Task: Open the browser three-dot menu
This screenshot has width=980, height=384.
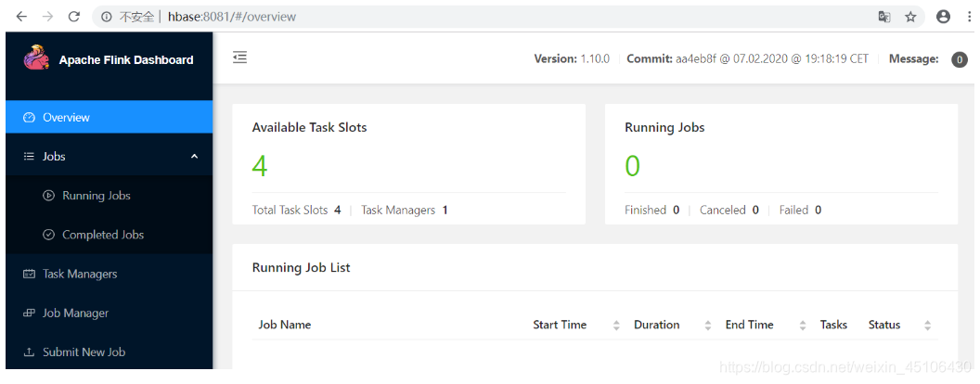Action: click(x=968, y=17)
